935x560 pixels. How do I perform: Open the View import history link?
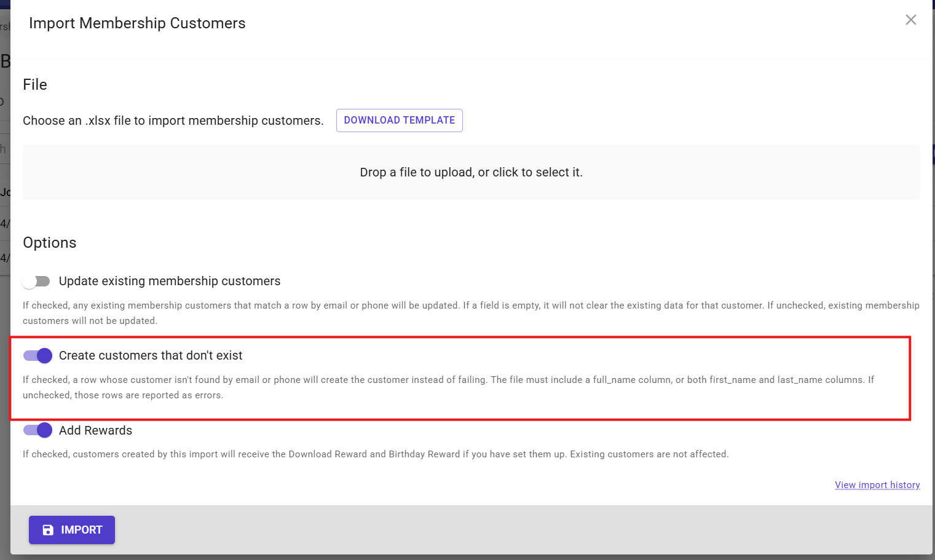pos(877,485)
